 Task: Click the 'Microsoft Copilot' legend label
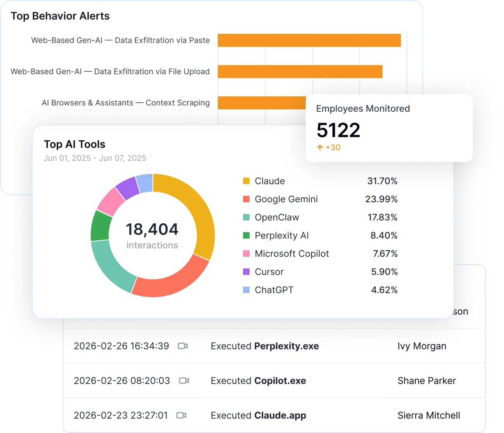pos(292,254)
